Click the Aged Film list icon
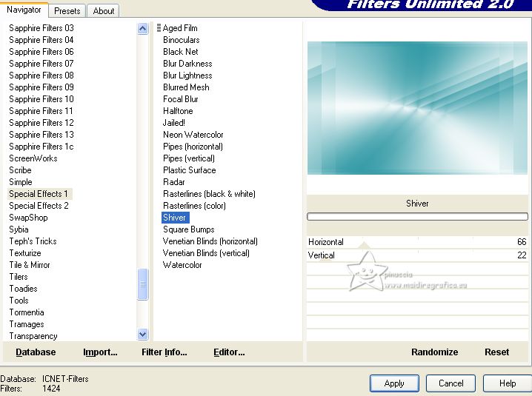The image size is (532, 396). (159, 28)
